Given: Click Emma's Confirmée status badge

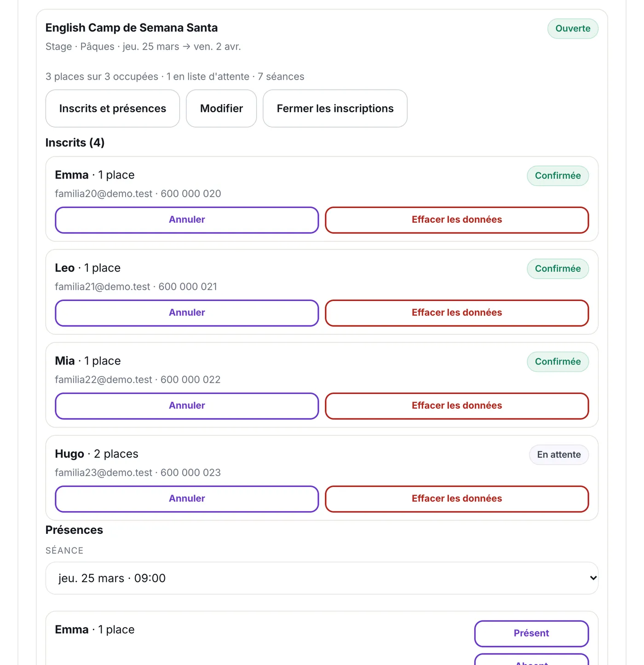Looking at the screenshot, I should click(x=558, y=176).
